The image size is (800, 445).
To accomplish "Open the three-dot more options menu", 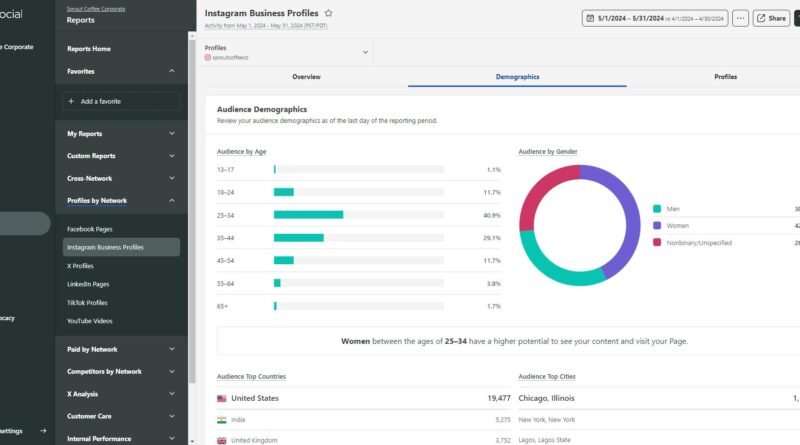I will click(x=740, y=18).
